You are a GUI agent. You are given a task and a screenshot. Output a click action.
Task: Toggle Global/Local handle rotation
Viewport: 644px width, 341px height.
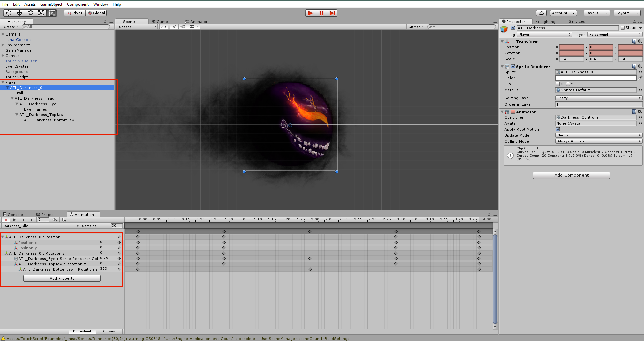coord(96,13)
